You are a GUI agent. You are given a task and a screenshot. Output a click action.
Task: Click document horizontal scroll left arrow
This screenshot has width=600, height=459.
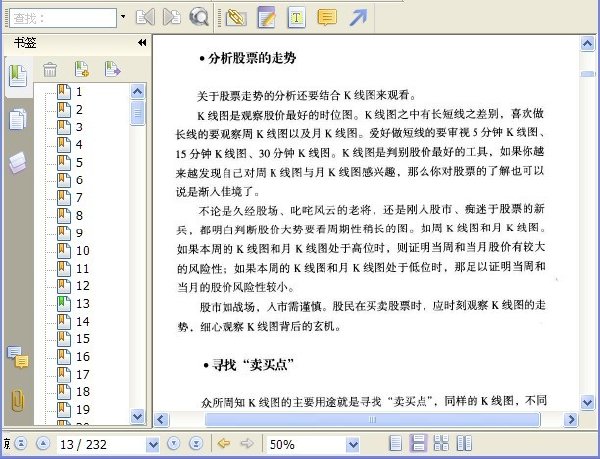161,420
